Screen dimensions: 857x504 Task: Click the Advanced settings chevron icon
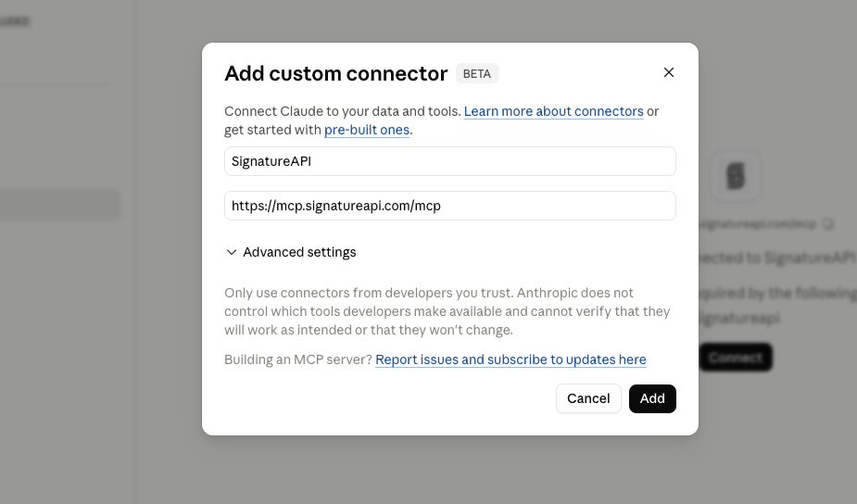tap(232, 252)
